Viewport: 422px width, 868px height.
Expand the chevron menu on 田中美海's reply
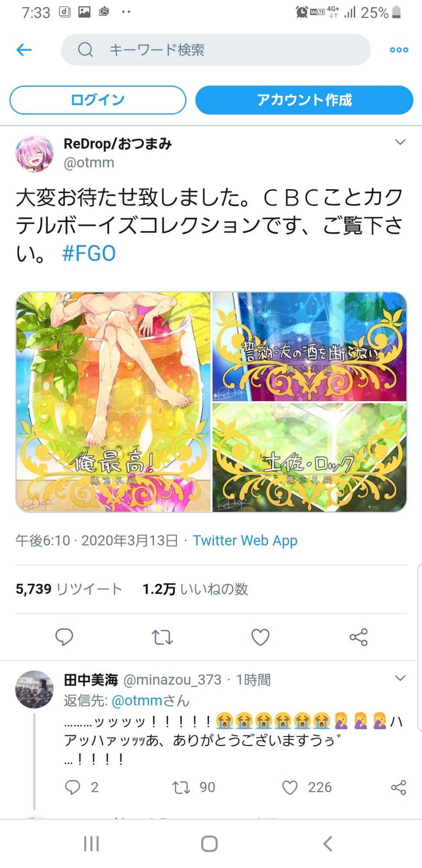[x=400, y=678]
